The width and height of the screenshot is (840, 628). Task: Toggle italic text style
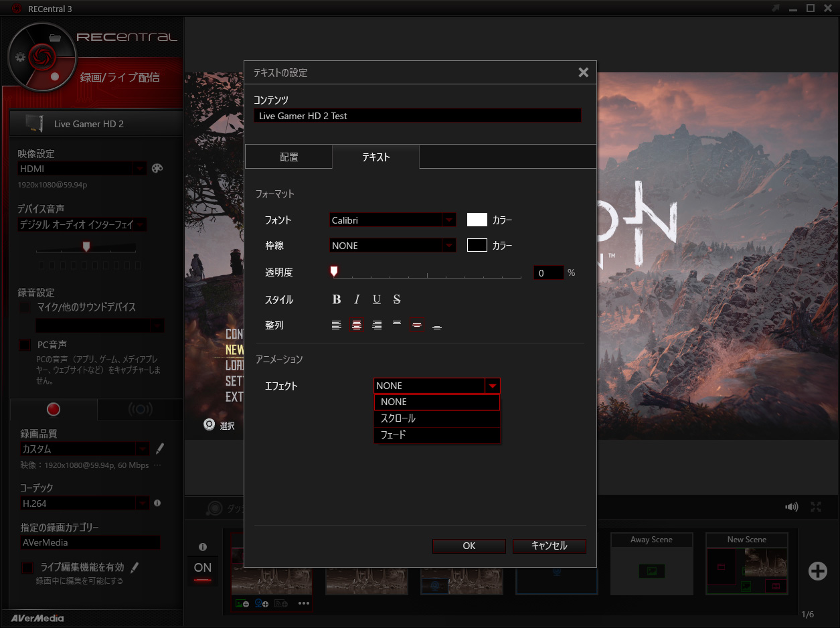tap(357, 299)
